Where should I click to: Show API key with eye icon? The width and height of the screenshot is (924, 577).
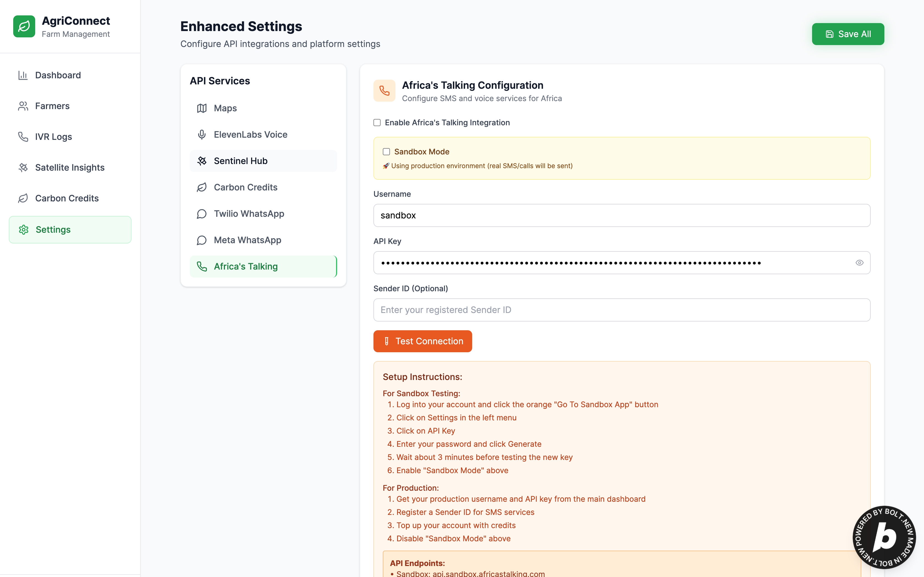[859, 263]
